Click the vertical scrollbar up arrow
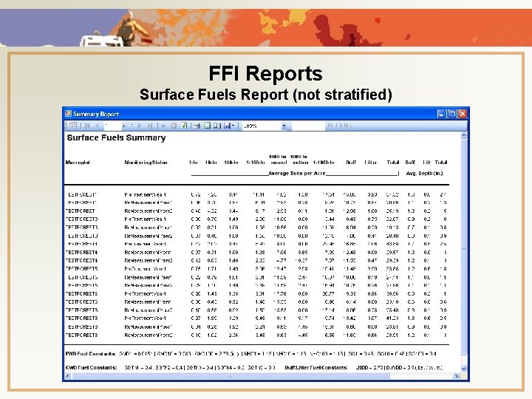This screenshot has height=399, width=532. pos(464,136)
